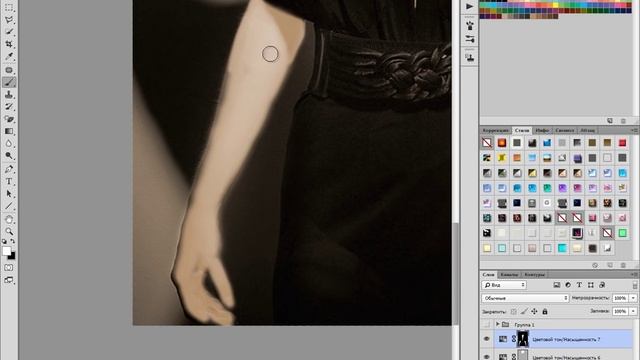
Task: Switch to the Абзац tab
Action: pos(587,130)
